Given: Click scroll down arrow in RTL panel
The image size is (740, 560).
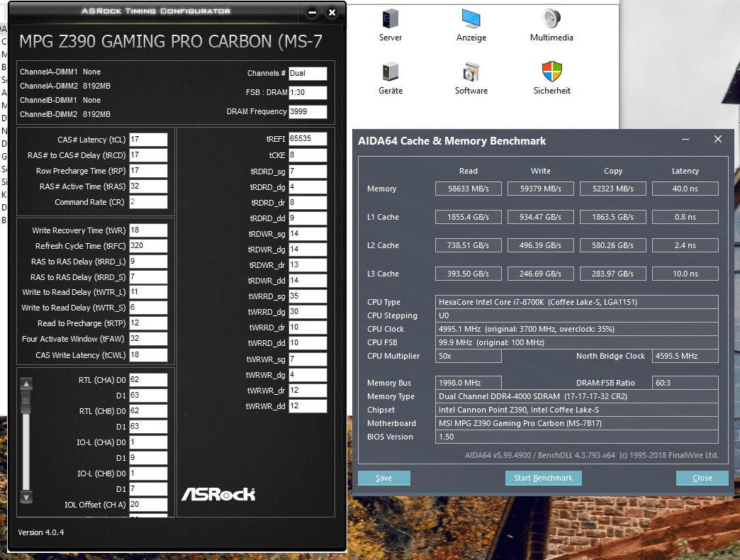Looking at the screenshot, I should click(x=26, y=497).
